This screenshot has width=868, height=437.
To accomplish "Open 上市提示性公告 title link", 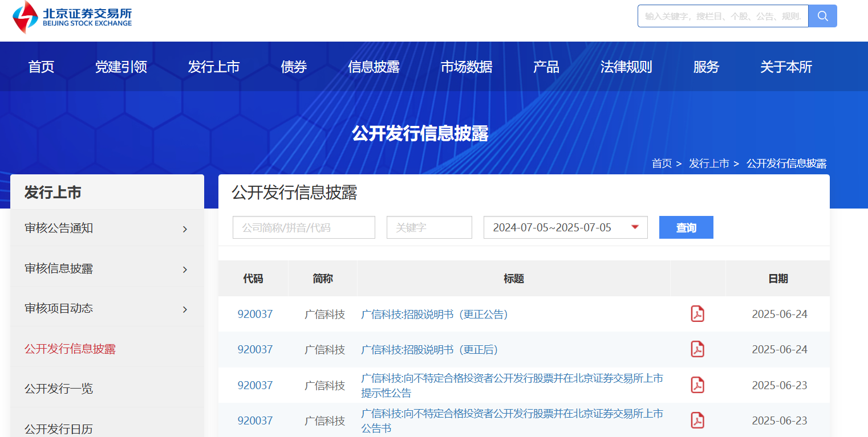I will tap(512, 385).
